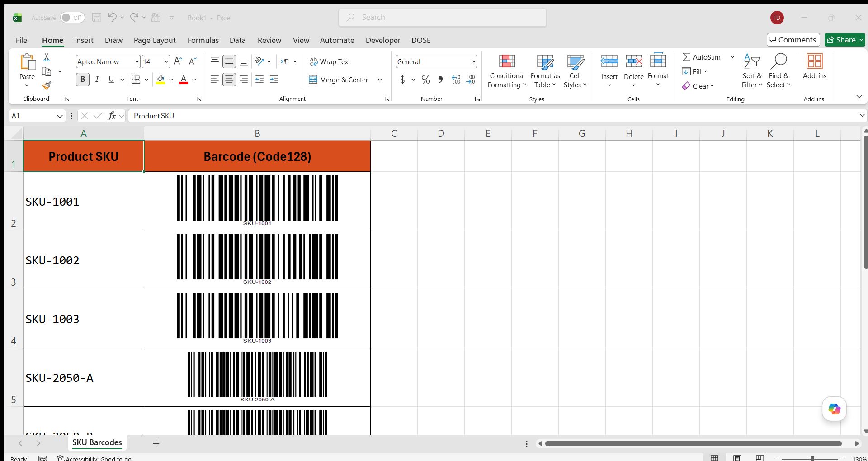
Task: Click the Clear button in Editing
Action: pyautogui.click(x=698, y=86)
